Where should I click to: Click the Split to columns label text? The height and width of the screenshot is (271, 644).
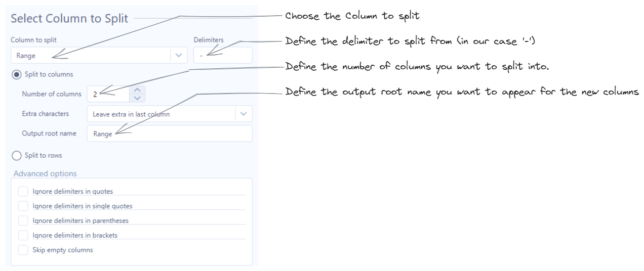click(x=49, y=74)
